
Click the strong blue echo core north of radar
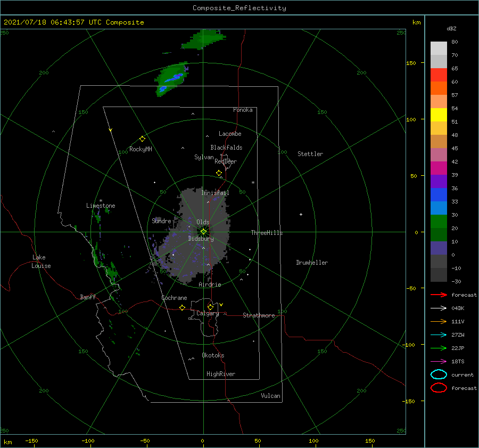pos(174,78)
